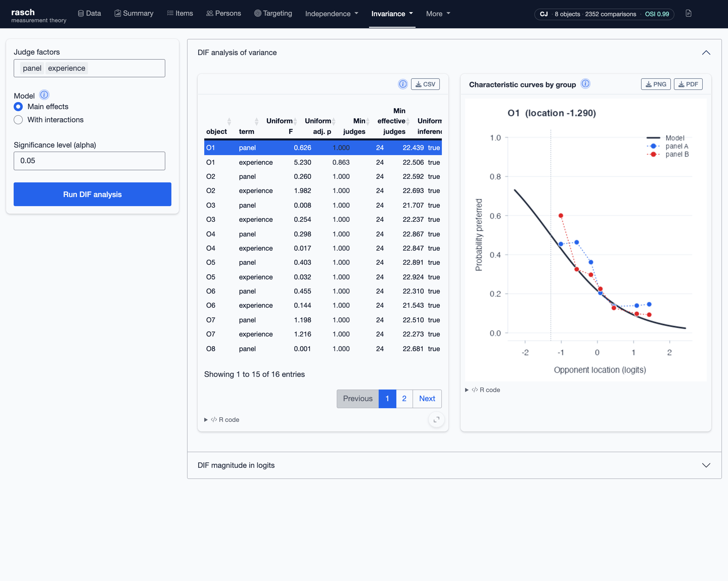Open the Invariance dropdown menu
Screen dimensions: 728x581
(392, 14)
